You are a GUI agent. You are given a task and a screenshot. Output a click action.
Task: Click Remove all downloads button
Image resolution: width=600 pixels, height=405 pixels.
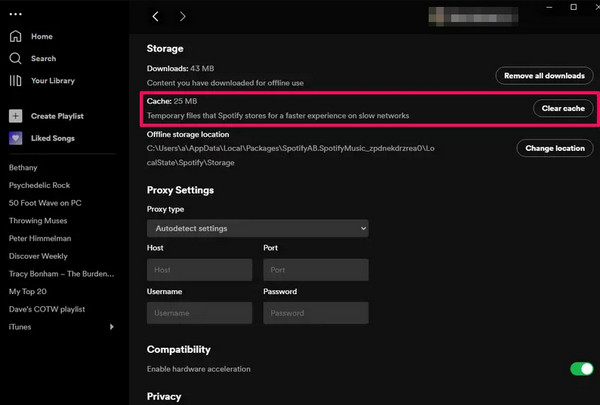click(x=544, y=75)
